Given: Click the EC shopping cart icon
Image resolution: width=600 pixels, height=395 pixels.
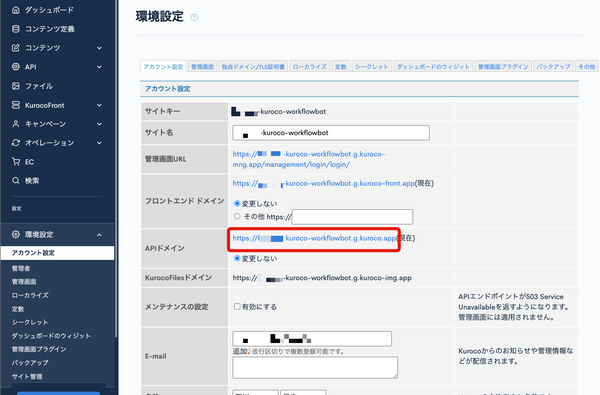Looking at the screenshot, I should (16, 162).
